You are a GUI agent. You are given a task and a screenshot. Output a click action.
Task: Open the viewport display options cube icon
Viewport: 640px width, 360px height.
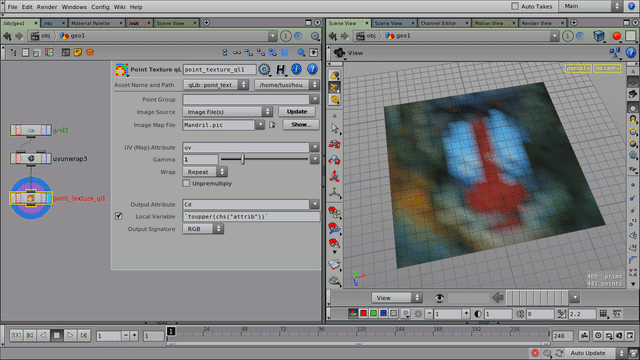tap(599, 36)
